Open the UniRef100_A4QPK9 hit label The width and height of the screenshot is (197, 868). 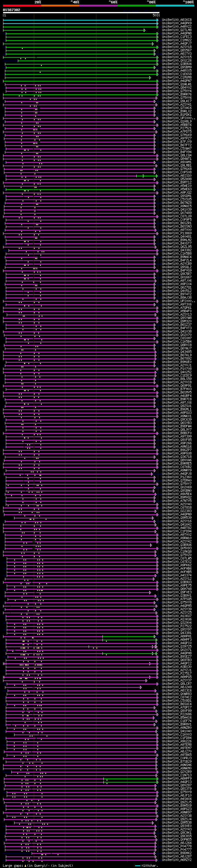pos(176,23)
